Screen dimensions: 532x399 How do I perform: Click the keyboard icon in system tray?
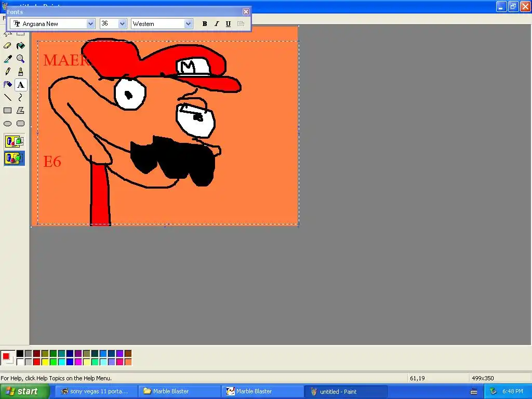pyautogui.click(x=474, y=392)
